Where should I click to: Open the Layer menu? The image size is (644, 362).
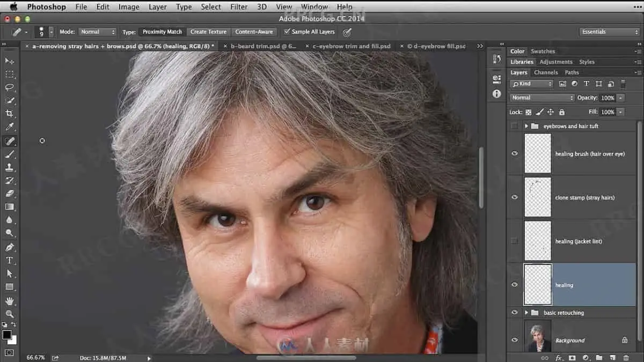[x=157, y=7]
